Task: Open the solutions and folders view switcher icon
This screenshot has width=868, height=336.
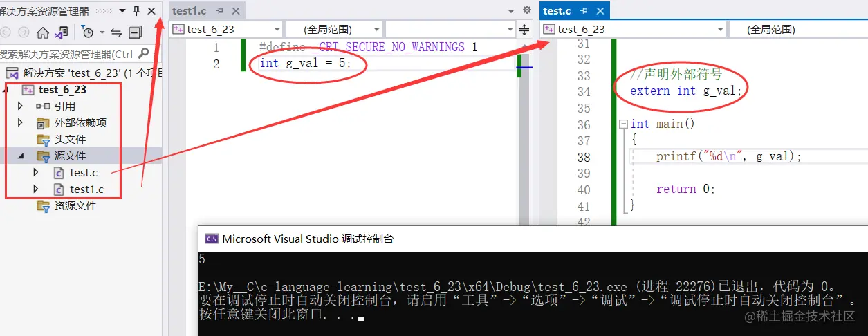Action: [x=62, y=32]
